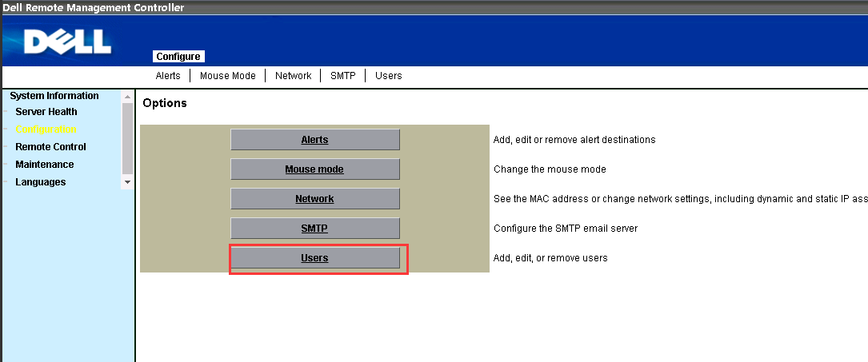Click the sidebar scrollbar thumb
This screenshot has height=362, width=868.
tap(127, 138)
